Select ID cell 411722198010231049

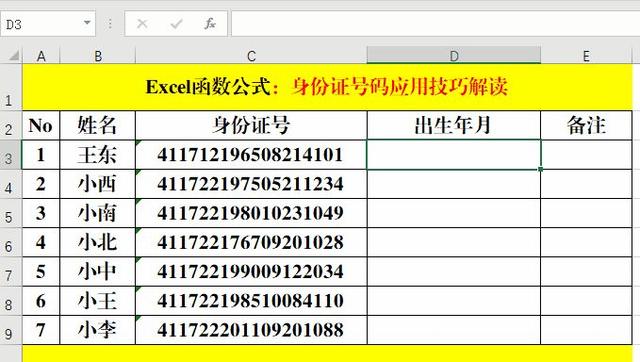click(251, 213)
